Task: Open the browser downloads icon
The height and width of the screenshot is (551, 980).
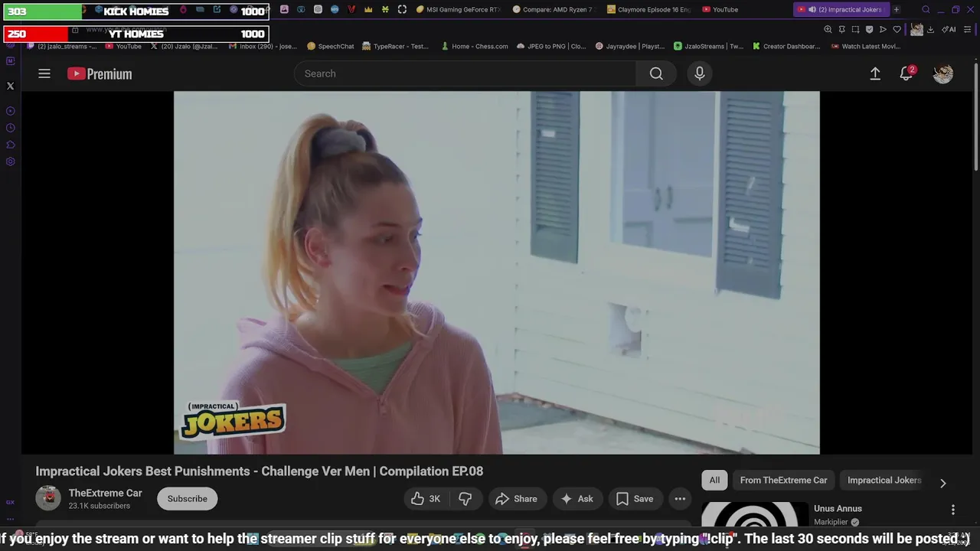Action: click(x=930, y=29)
